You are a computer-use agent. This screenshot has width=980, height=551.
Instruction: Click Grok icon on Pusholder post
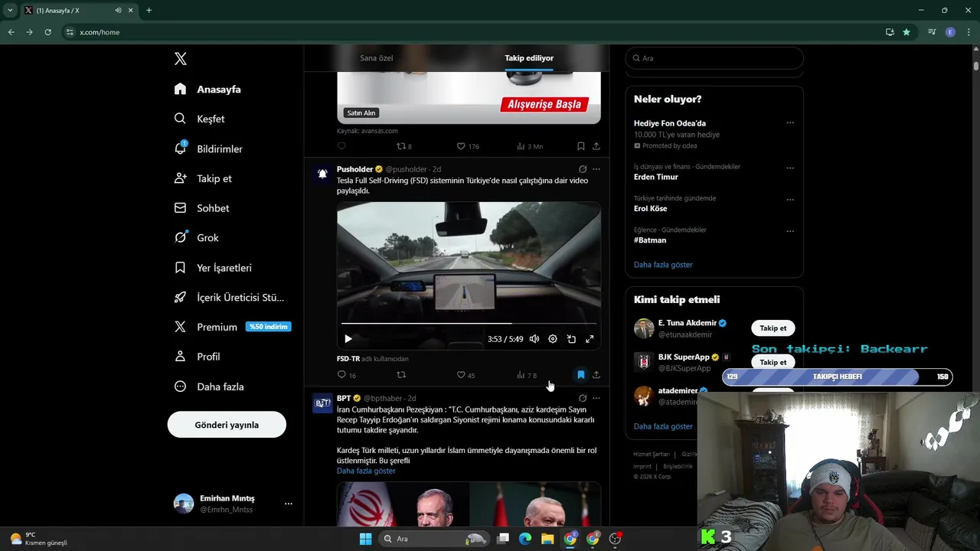583,169
